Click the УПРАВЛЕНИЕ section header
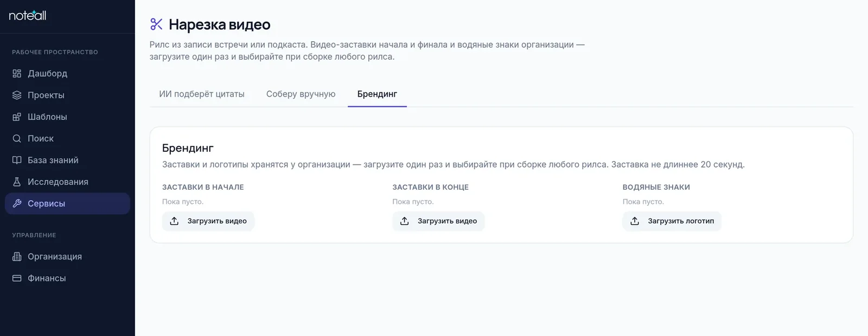 [34, 235]
